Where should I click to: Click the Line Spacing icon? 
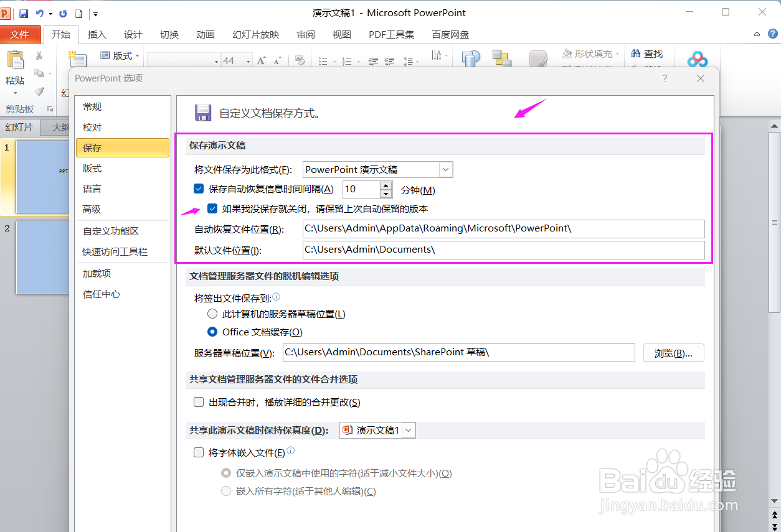coord(409,61)
